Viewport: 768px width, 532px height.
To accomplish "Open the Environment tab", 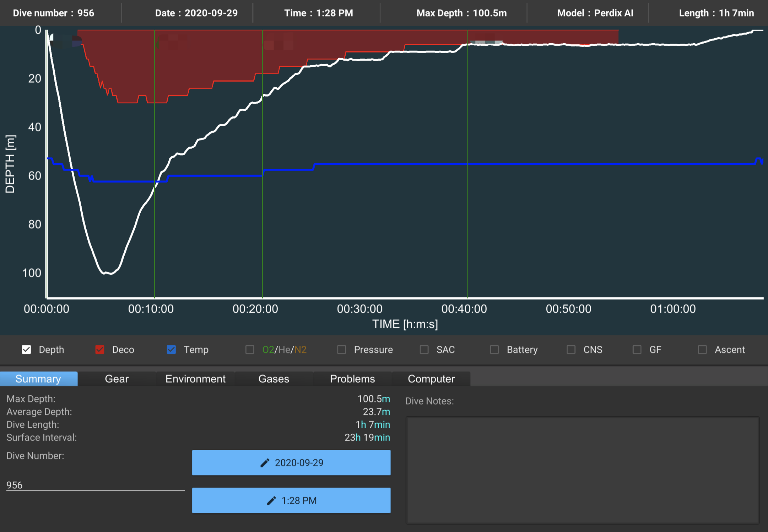I will [195, 379].
